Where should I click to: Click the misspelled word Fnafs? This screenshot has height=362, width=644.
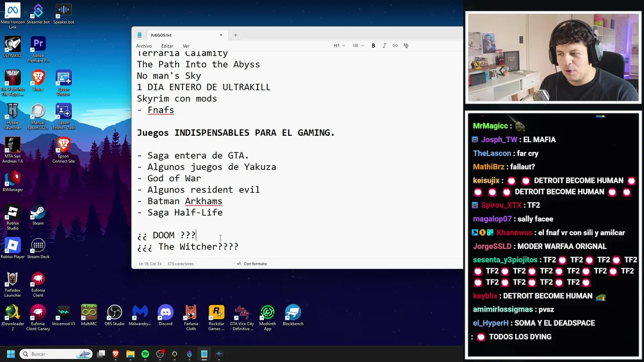click(x=160, y=110)
